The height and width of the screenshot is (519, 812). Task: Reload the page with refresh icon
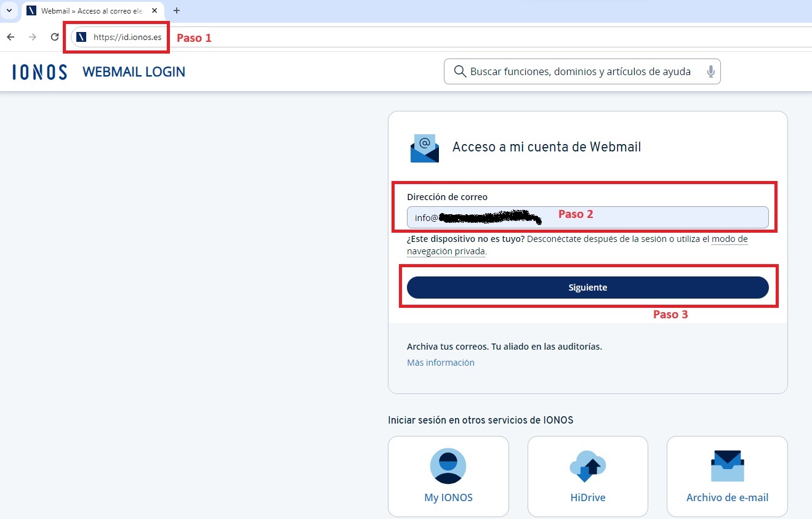[x=55, y=37]
